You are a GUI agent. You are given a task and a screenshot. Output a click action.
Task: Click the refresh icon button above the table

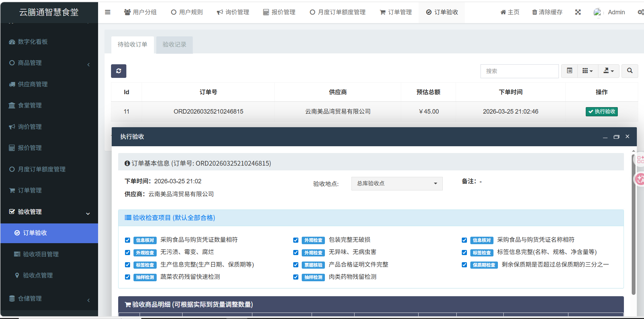click(x=119, y=71)
